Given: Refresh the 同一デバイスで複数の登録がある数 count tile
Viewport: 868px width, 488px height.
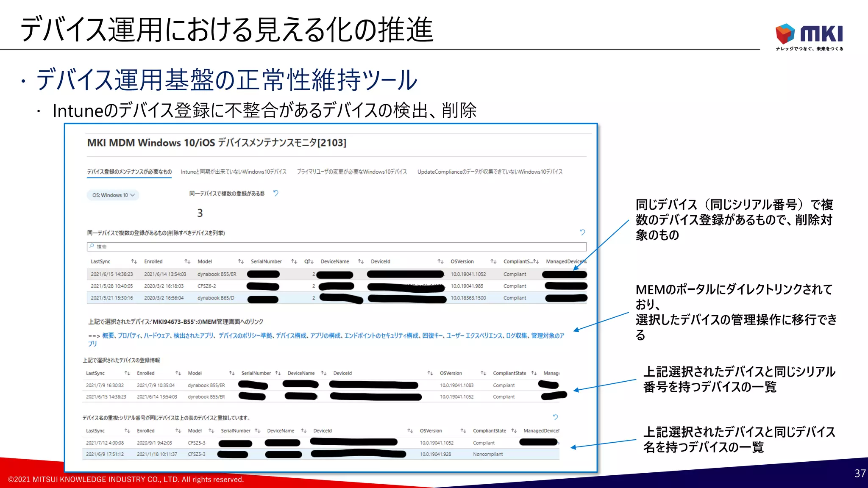Looking at the screenshot, I should click(x=276, y=193).
